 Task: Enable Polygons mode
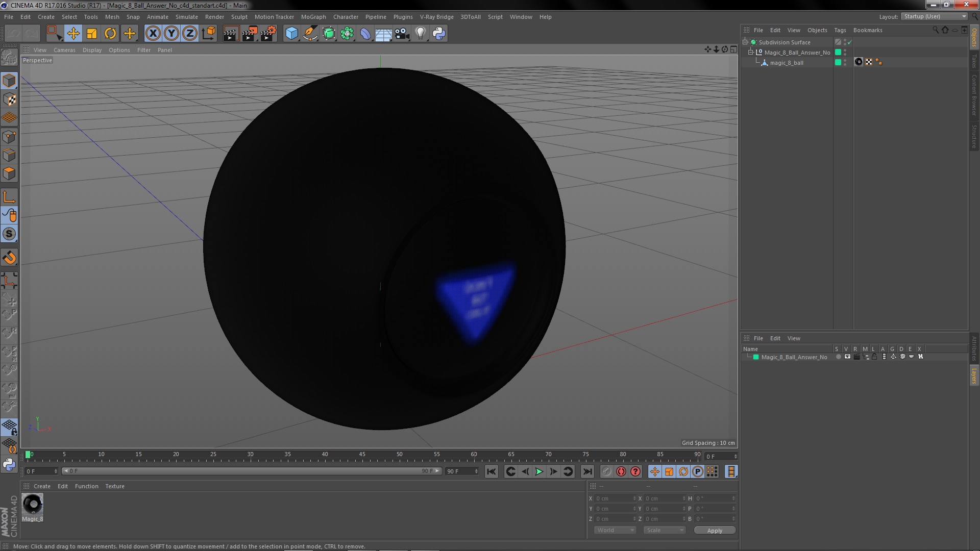9,173
